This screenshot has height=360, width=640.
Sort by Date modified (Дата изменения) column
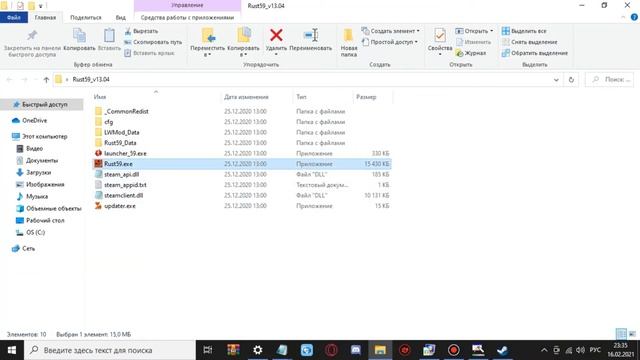[246, 97]
